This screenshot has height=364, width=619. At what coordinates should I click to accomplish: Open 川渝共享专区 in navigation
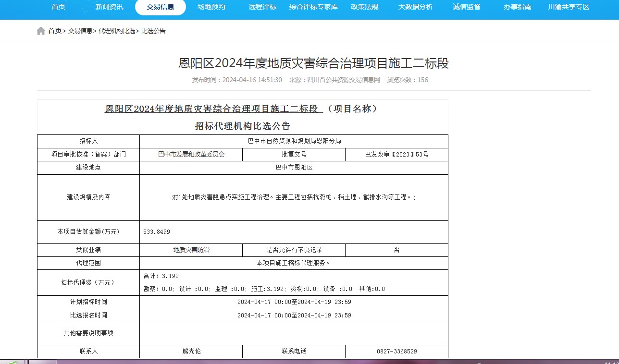click(569, 7)
